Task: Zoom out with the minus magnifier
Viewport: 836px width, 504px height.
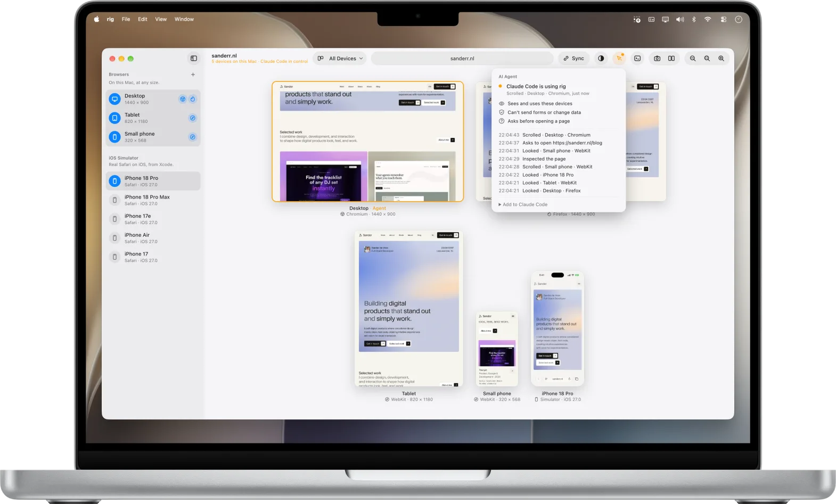Action: point(693,59)
